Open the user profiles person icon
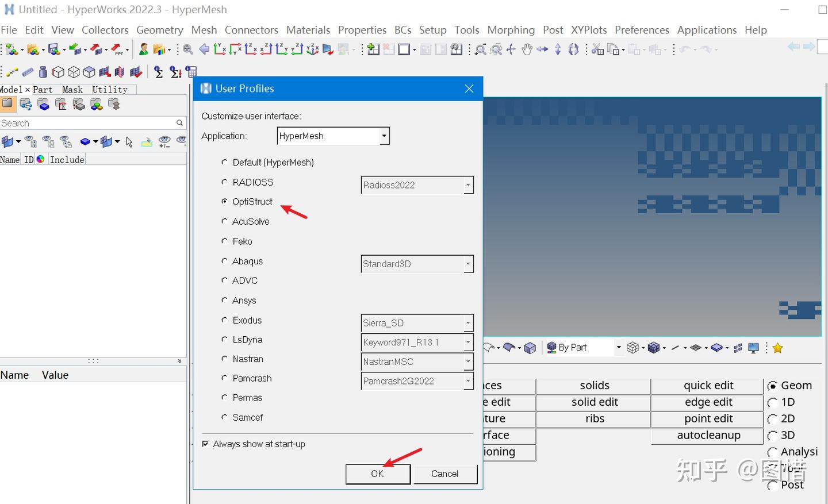Image resolution: width=828 pixels, height=504 pixels. [x=143, y=49]
